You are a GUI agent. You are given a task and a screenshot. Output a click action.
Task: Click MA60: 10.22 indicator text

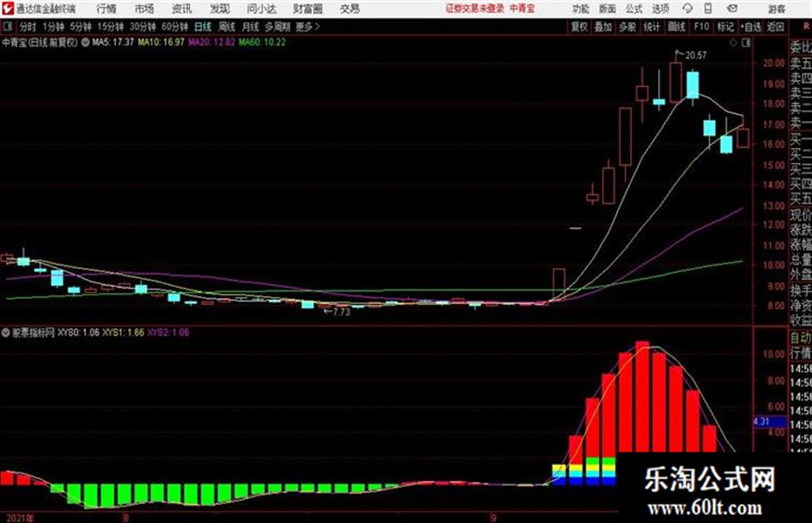click(x=262, y=42)
